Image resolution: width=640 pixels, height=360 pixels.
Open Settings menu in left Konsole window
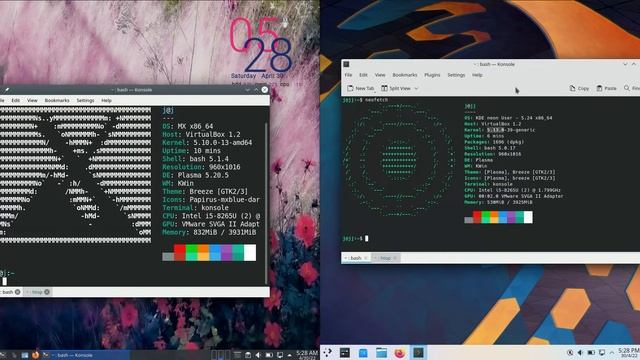pyautogui.click(x=85, y=100)
